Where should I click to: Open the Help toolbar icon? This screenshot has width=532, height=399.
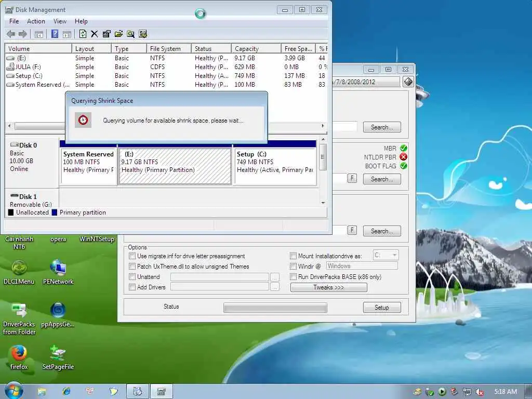(55, 34)
